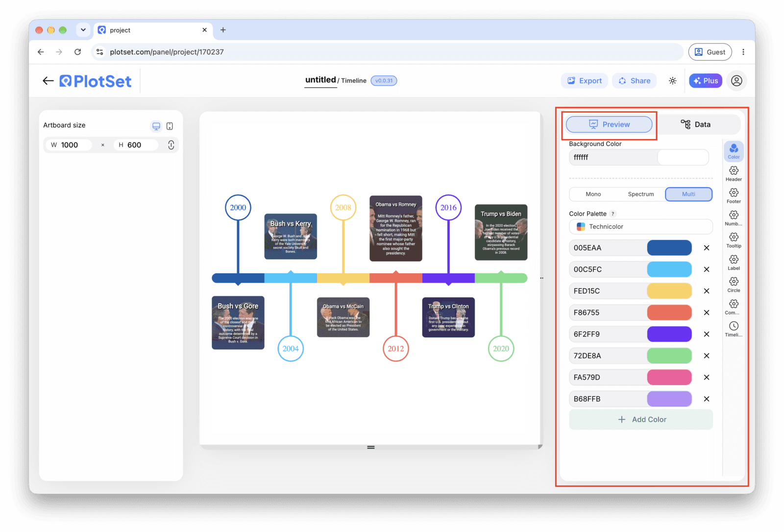Click the F86755 hex value field
The image size is (784, 532).
point(608,313)
